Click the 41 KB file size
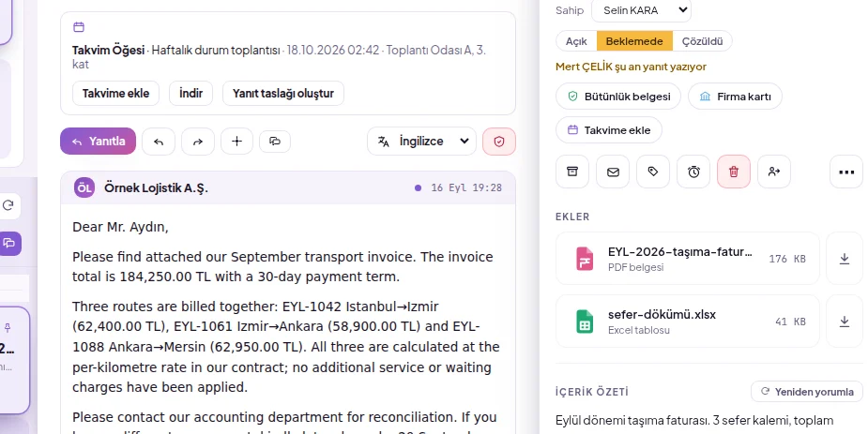The height and width of the screenshot is (434, 868). pyautogui.click(x=790, y=322)
